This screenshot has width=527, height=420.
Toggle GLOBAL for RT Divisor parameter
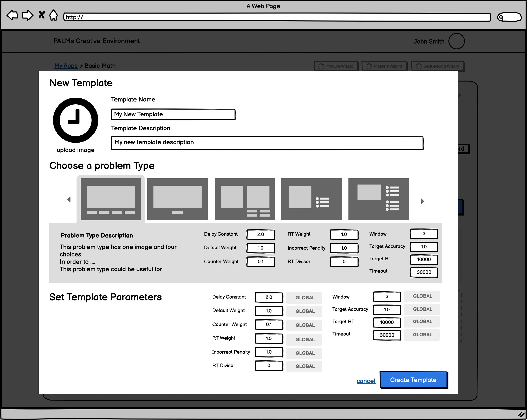pyautogui.click(x=304, y=366)
